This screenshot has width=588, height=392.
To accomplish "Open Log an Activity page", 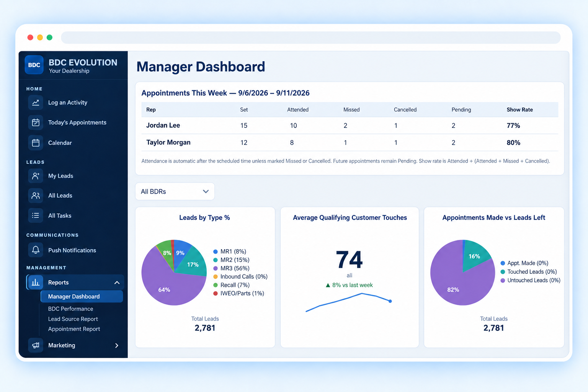I will click(68, 103).
